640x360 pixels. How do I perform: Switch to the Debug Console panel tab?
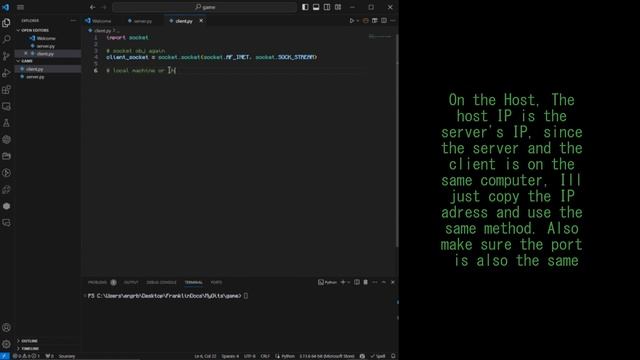161,282
